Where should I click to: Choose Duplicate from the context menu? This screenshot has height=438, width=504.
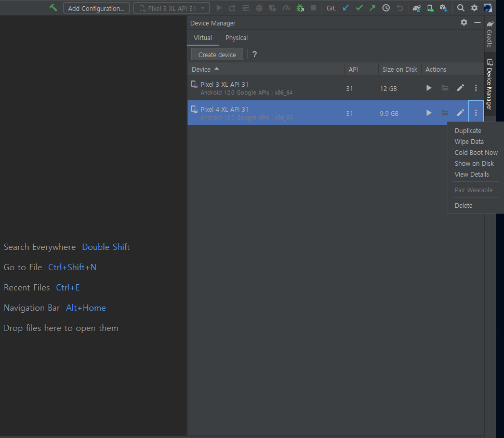[x=476, y=131]
